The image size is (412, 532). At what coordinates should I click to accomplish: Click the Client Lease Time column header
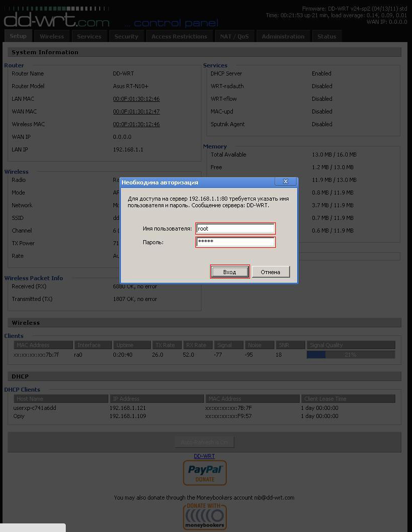348,399
